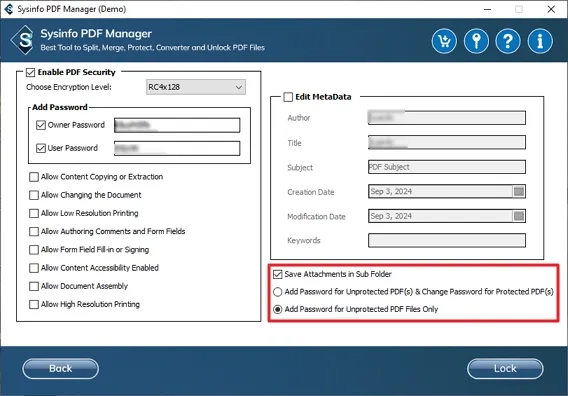Click the activation key icon

tap(476, 41)
